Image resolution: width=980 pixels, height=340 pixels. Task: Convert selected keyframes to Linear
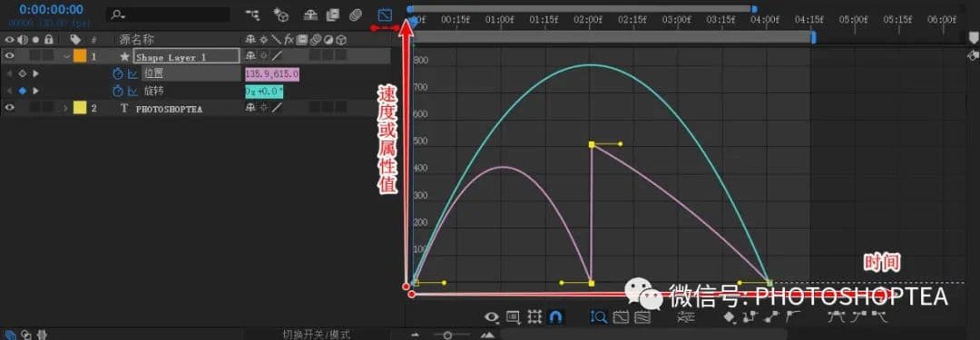point(771,317)
